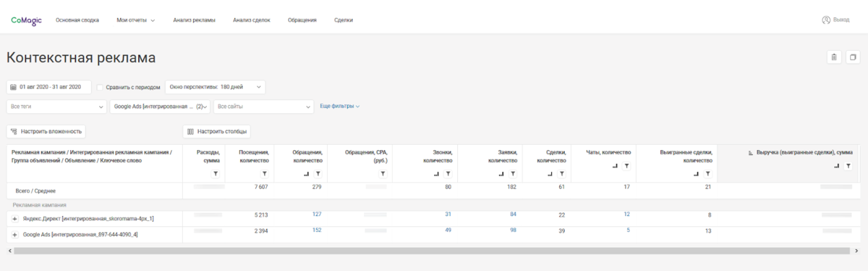Viewport: 868px width, 271px height.
Task: Open 127 обращения link for Яндекс.Директ
Action: pyautogui.click(x=317, y=214)
